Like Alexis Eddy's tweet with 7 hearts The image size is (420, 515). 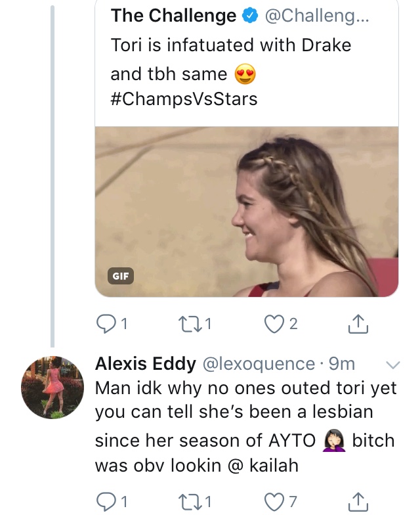tap(274, 502)
